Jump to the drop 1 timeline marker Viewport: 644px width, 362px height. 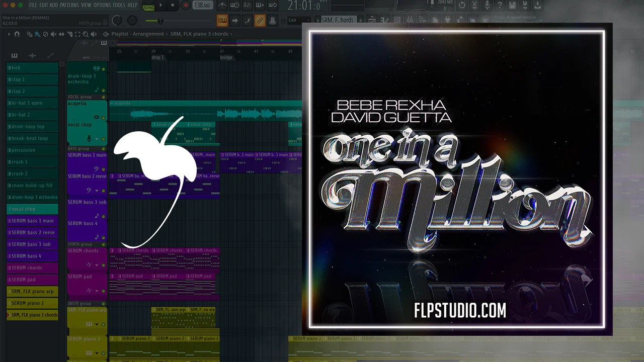pos(157,58)
